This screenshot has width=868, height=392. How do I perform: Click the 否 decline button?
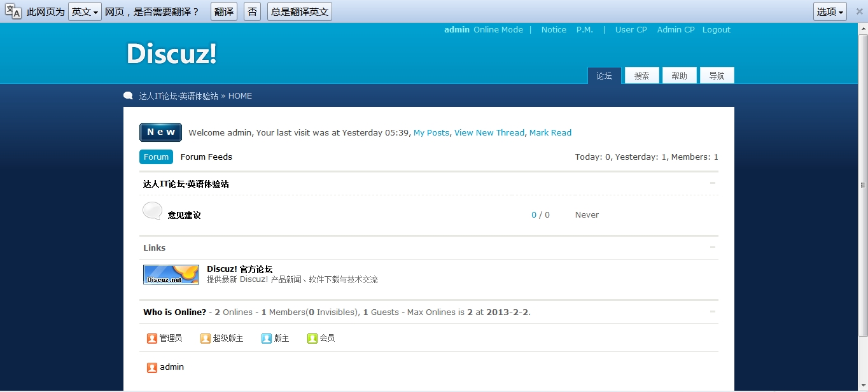point(253,11)
